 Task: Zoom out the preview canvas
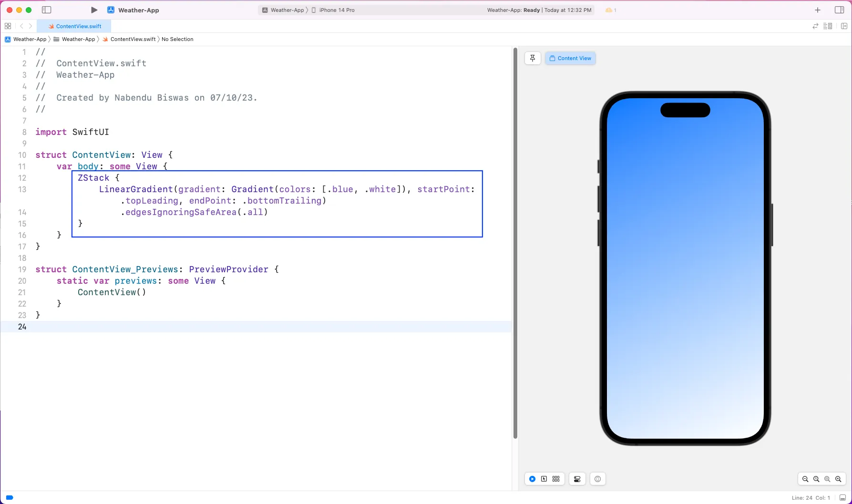[x=805, y=479]
